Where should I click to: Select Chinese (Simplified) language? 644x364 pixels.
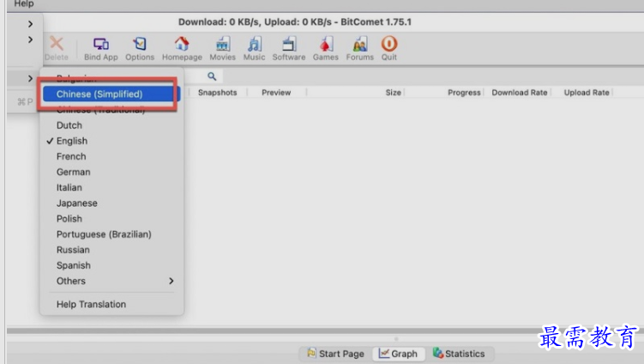(x=111, y=94)
